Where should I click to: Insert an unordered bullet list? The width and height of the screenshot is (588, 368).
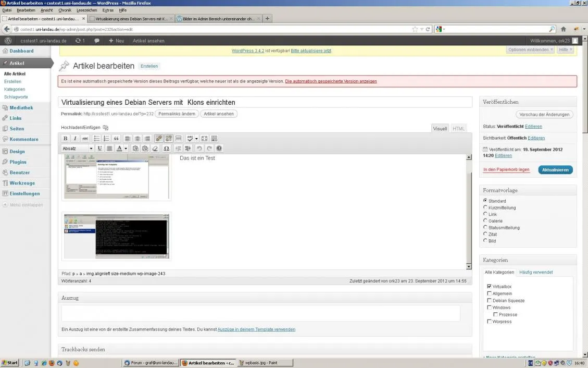(97, 139)
